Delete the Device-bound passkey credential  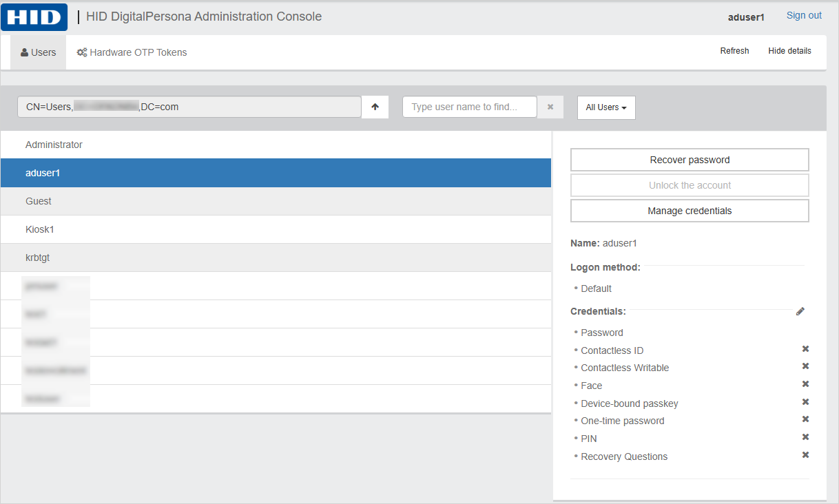click(805, 402)
